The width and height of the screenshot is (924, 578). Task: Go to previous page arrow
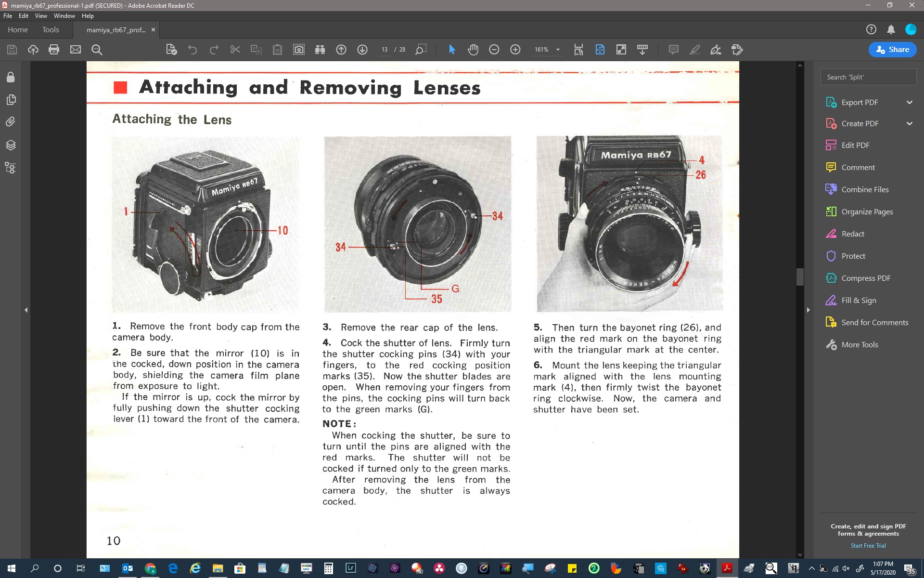click(341, 50)
